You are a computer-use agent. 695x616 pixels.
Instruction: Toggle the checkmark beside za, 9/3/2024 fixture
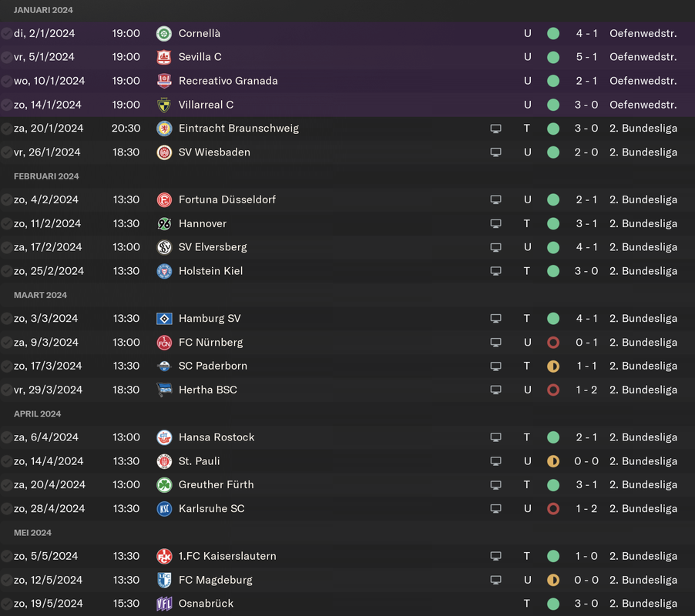[6, 343]
